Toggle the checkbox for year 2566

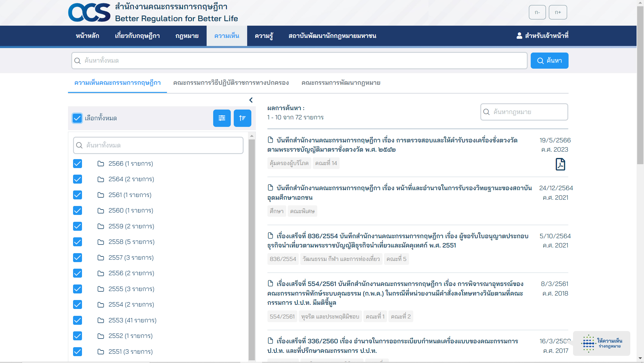(78, 164)
